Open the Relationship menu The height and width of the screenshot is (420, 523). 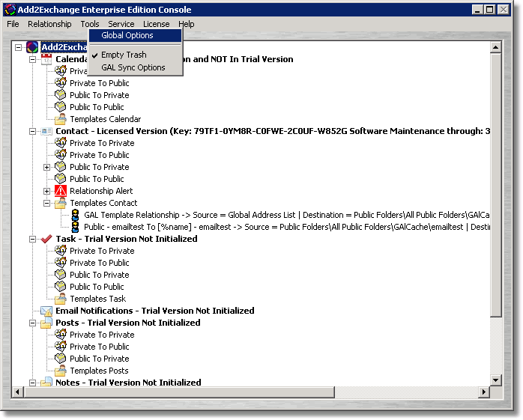(x=49, y=24)
